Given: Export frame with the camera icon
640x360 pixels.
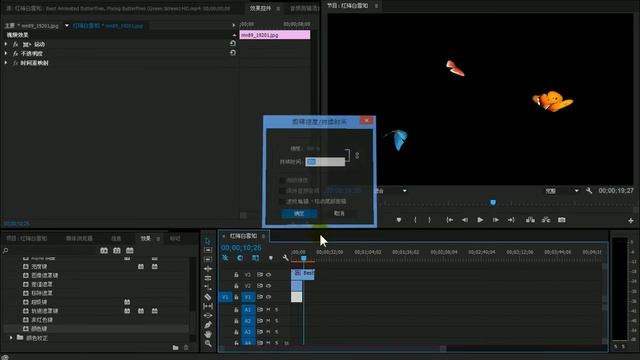Looking at the screenshot, I should [x=562, y=220].
